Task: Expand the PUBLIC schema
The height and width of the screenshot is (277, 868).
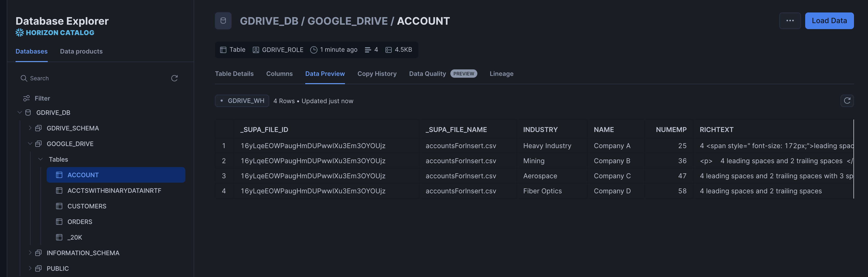Action: click(30, 268)
